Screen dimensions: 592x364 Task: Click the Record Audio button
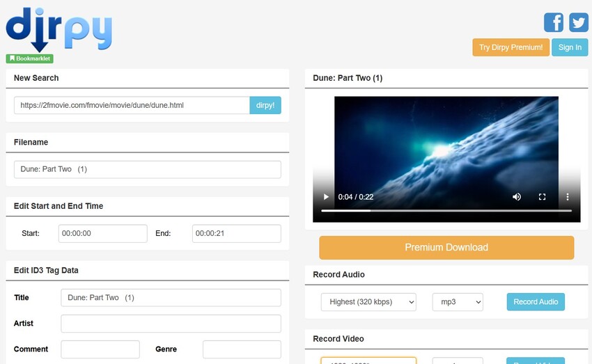click(x=536, y=302)
